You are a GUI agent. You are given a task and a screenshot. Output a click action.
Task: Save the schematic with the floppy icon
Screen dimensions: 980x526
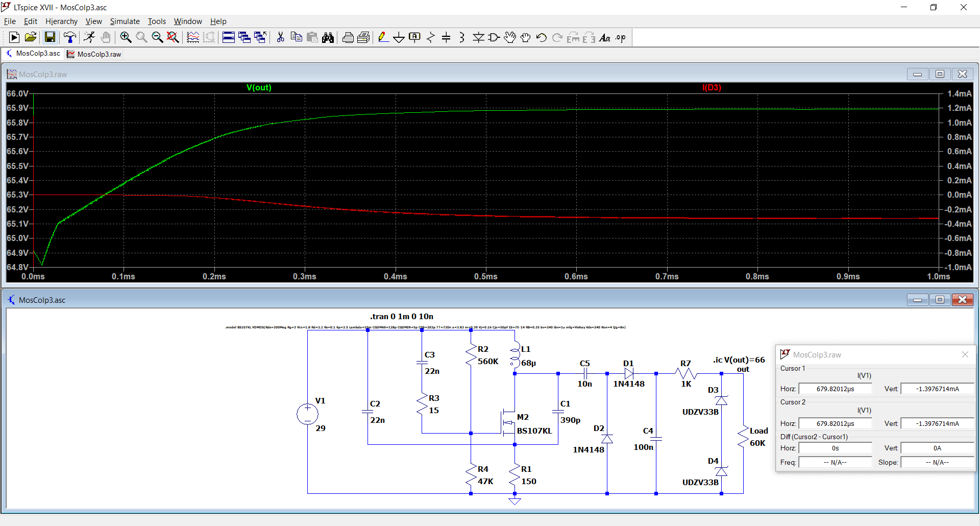50,37
